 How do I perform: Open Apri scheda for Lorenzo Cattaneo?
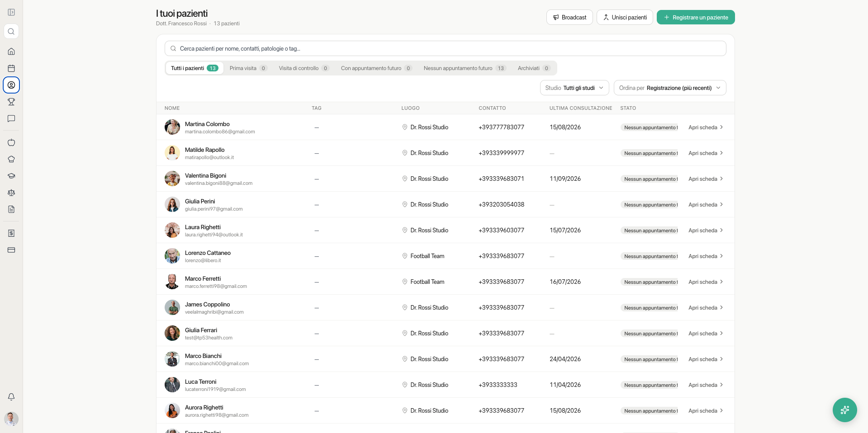pos(706,256)
